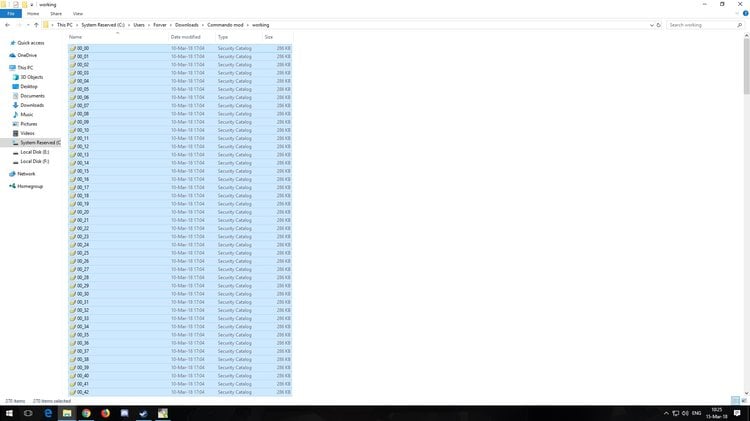Sort by Date modified column header
This screenshot has height=421, width=750.
192,37
